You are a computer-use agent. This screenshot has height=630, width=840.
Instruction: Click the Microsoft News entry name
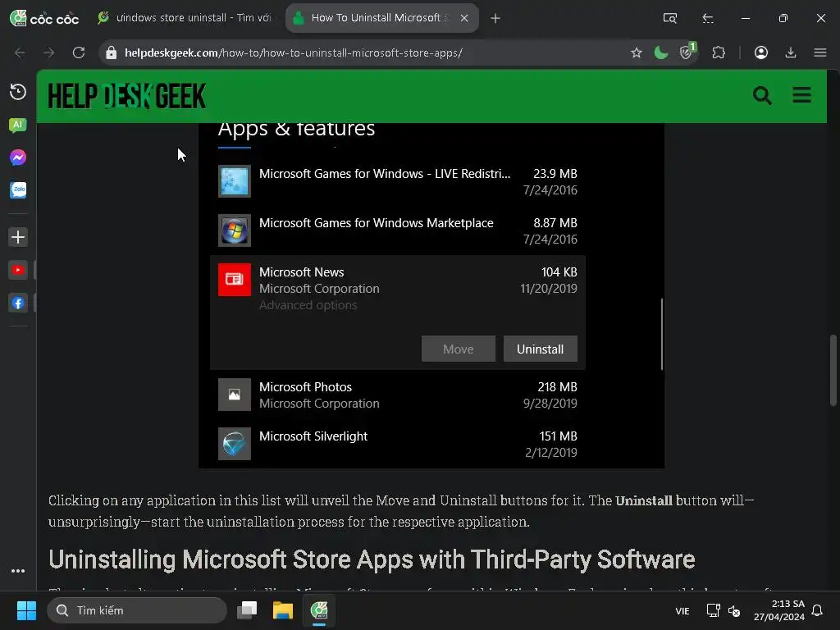point(302,272)
